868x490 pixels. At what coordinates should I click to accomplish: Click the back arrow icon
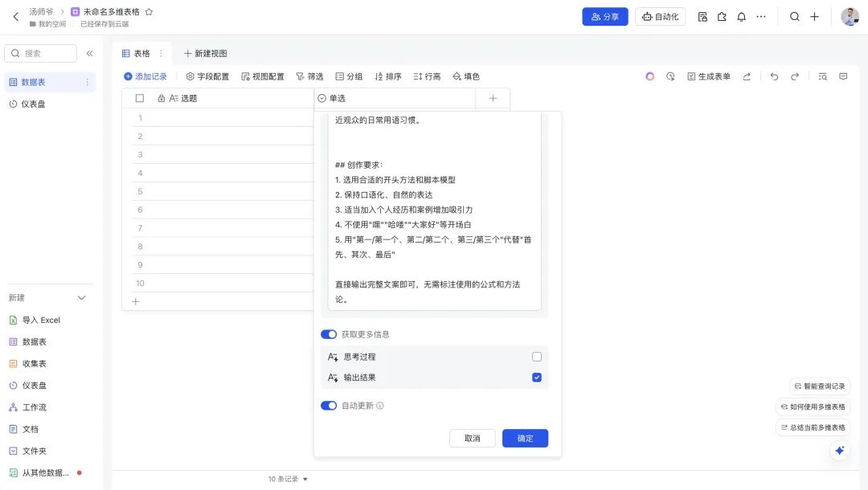[x=15, y=17]
